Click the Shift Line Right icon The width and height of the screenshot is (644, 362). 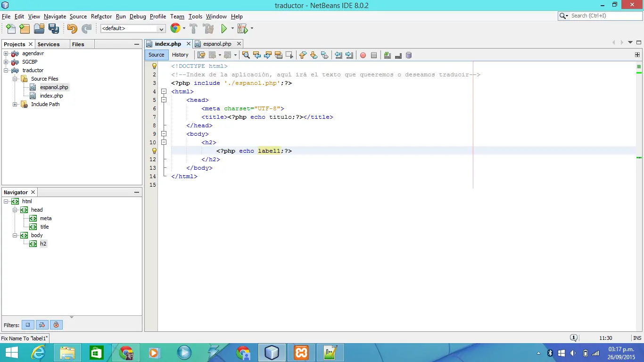(349, 55)
